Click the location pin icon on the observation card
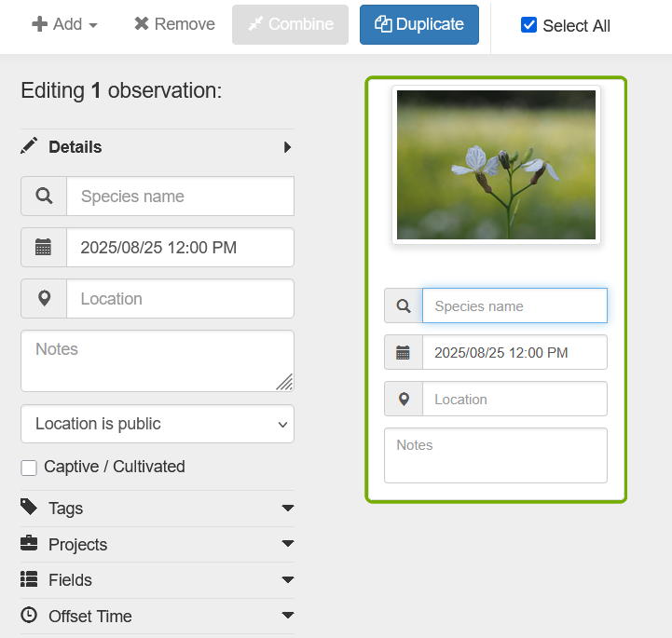 (x=404, y=399)
